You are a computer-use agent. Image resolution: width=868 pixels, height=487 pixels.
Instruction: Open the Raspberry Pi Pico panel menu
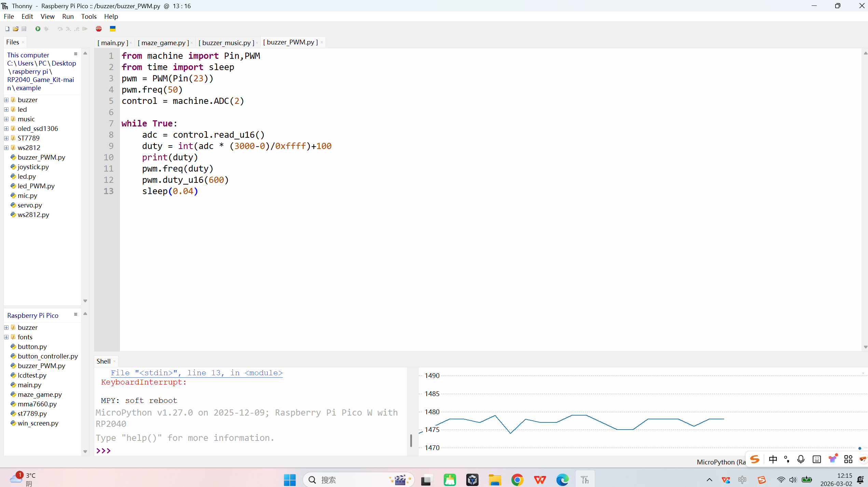(x=75, y=314)
